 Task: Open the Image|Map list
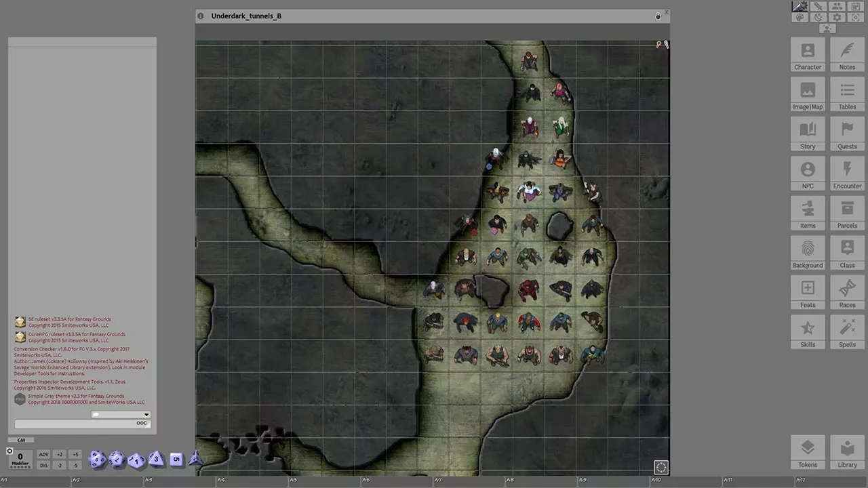click(x=808, y=94)
